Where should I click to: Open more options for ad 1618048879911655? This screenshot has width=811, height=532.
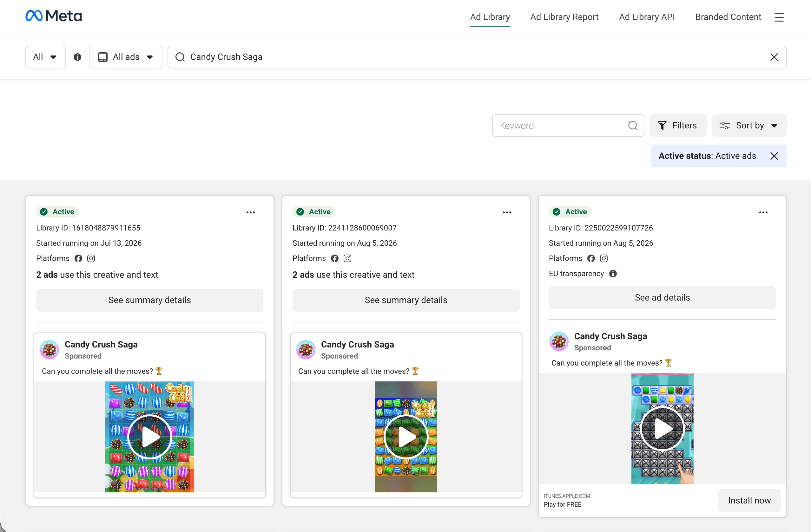[250, 212]
